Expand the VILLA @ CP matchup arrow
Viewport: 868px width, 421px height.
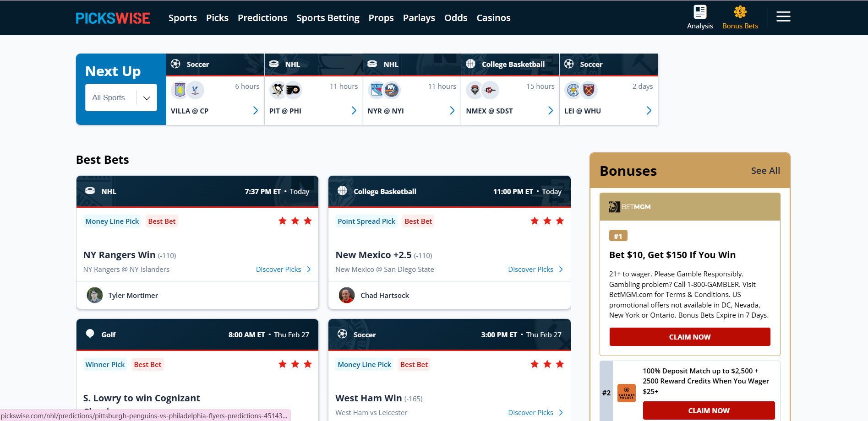click(x=256, y=111)
